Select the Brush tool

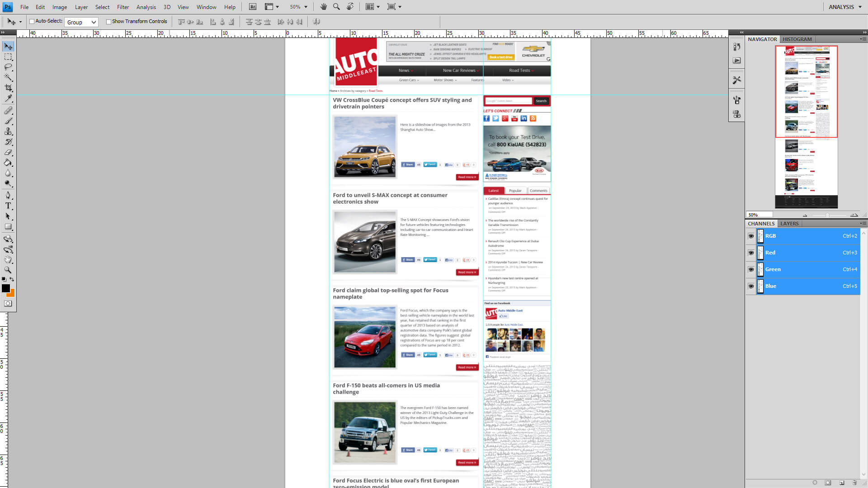pyautogui.click(x=8, y=121)
